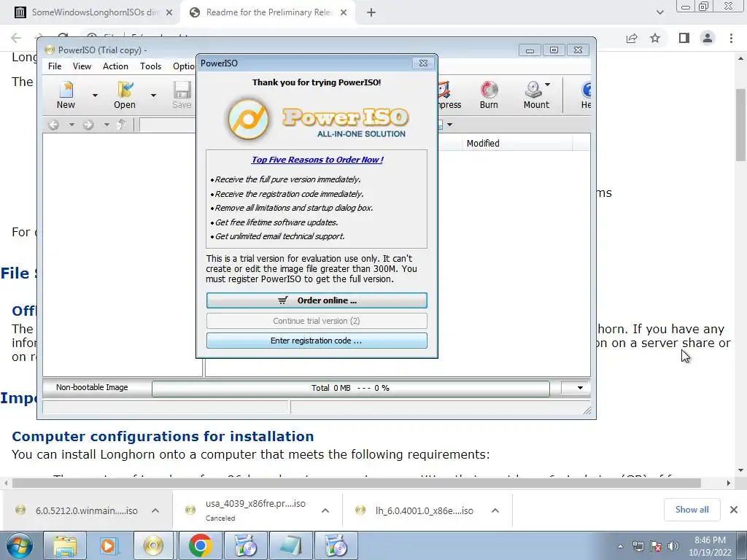Click the Burn disc icon in PowerISO
Viewport: 747px width, 560px height.
coord(489,95)
